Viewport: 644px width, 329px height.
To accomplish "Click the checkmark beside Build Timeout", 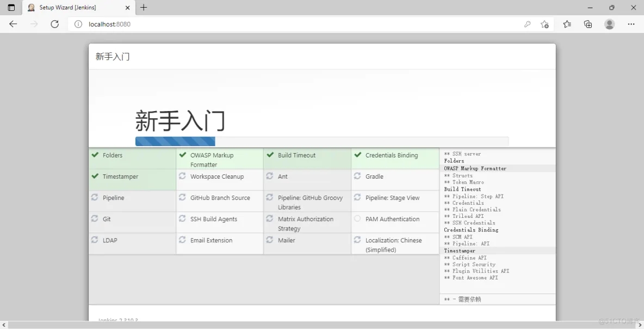I will click(269, 155).
